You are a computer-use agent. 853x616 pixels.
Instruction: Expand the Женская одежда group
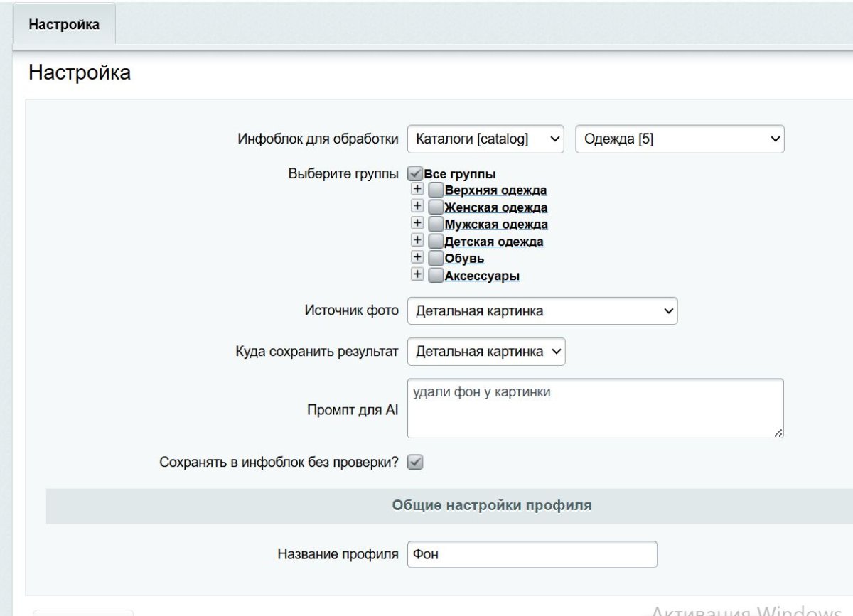tap(418, 207)
